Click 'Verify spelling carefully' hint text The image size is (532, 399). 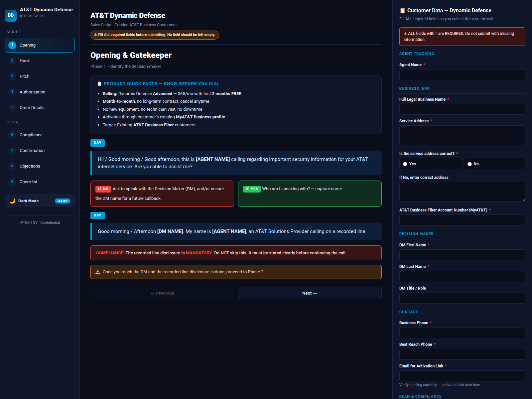(440, 385)
